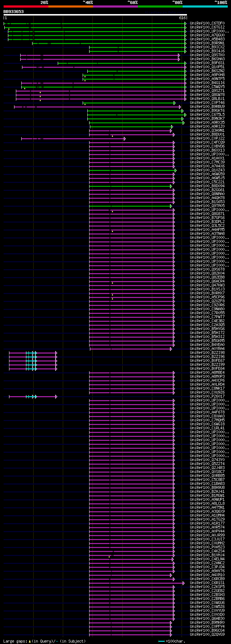Open hit UniRef100_B9RBU9
This screenshot has width=231, height=644.
pyautogui.click(x=208, y=107)
